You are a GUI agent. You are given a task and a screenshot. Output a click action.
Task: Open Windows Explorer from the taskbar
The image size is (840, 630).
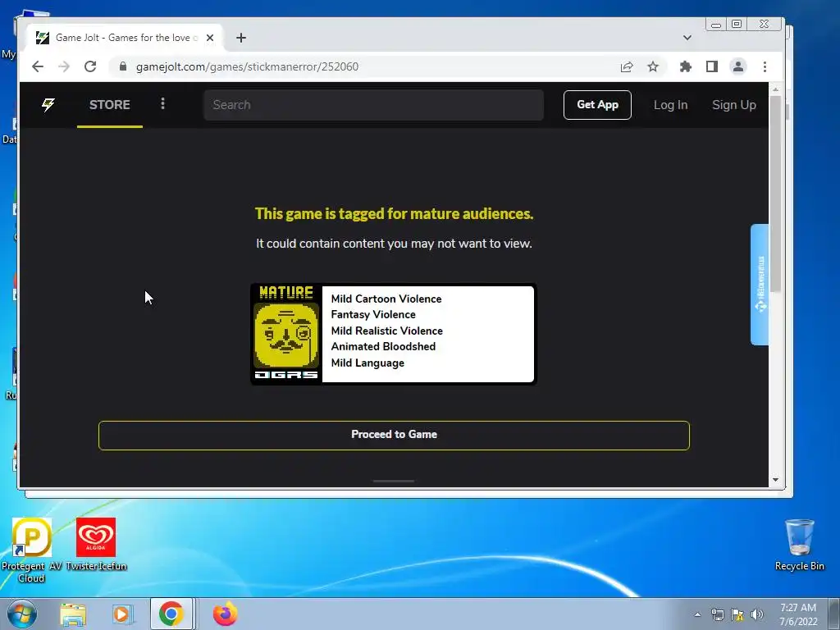pos(73,614)
